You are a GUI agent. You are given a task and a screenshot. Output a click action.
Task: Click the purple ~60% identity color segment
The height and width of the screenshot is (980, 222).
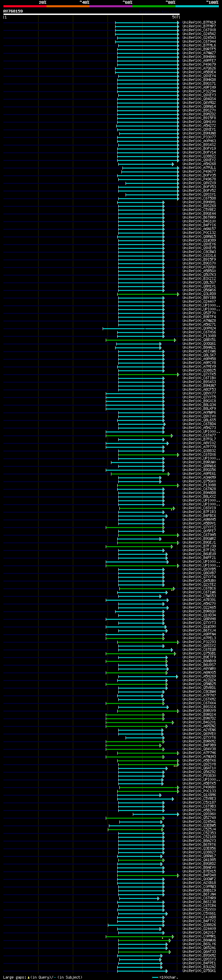[x=111, y=6]
